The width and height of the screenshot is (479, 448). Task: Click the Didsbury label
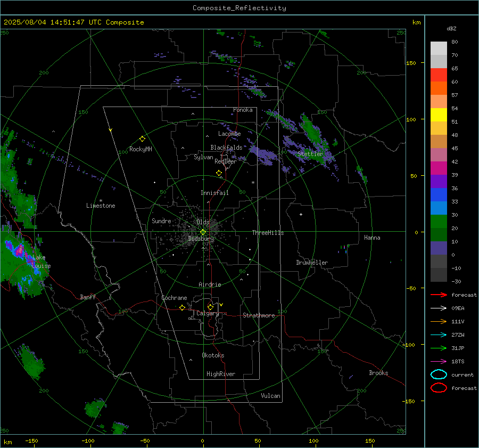click(201, 239)
